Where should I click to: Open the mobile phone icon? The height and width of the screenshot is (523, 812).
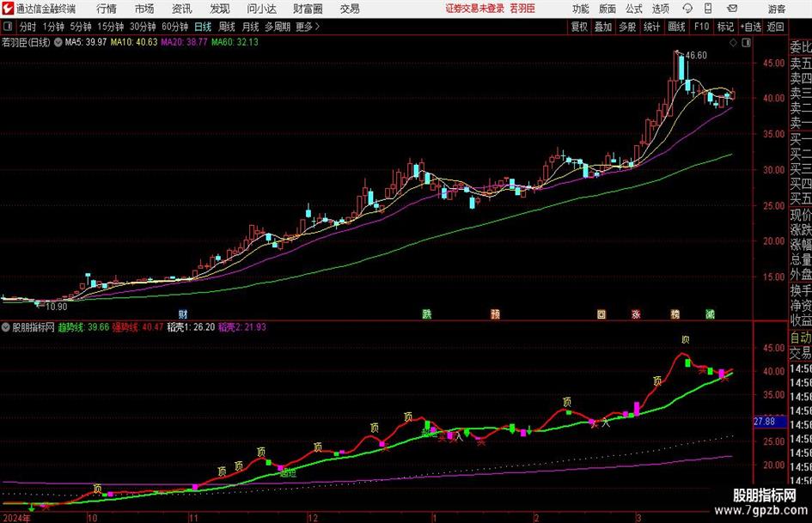click(708, 9)
